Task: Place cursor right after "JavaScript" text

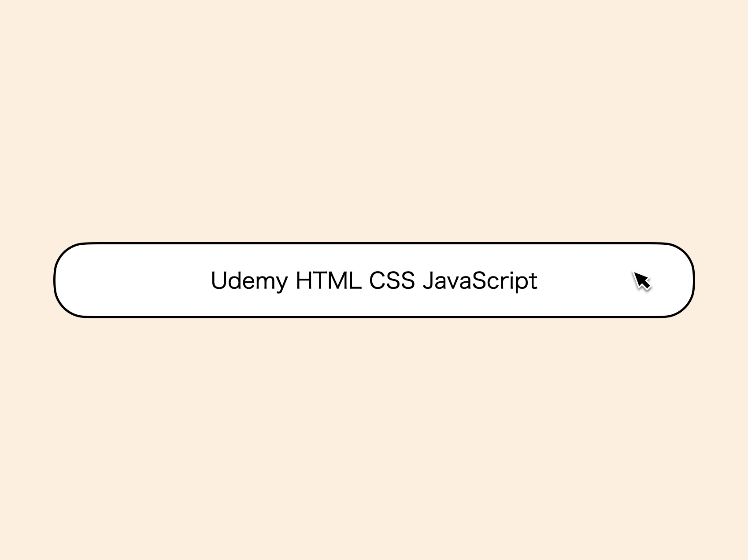Action: tap(539, 280)
